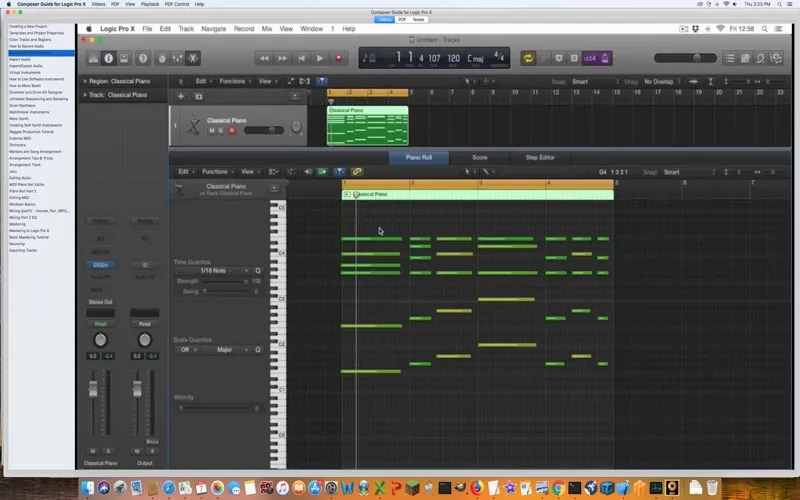Open Tracks area Edit menu

[203, 81]
